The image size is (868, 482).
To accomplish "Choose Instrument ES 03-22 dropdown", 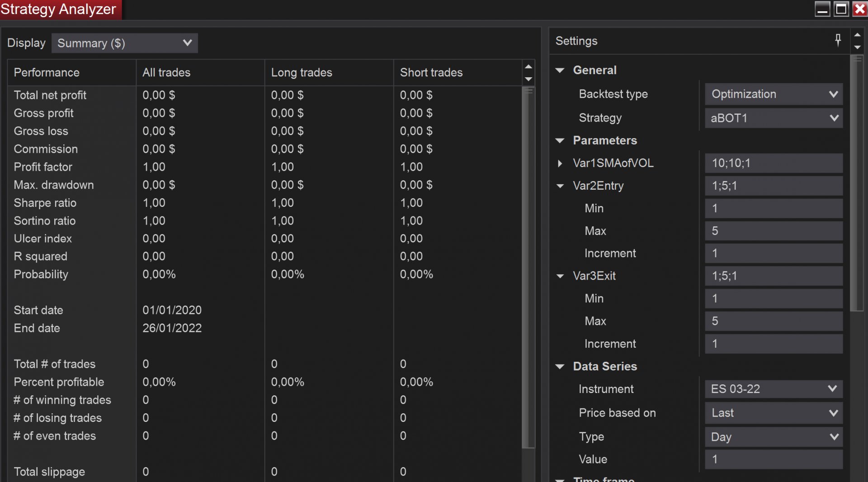I will coord(774,389).
